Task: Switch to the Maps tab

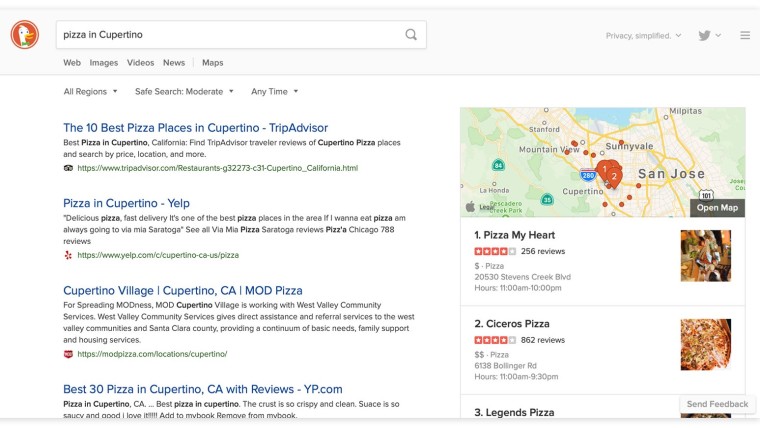Action: pyautogui.click(x=213, y=63)
